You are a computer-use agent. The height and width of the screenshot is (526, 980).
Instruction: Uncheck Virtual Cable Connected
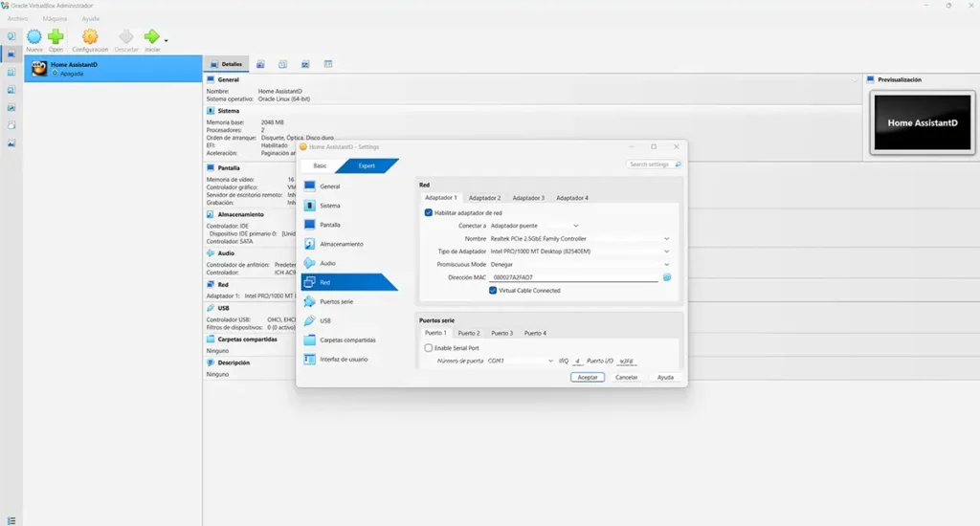click(493, 291)
